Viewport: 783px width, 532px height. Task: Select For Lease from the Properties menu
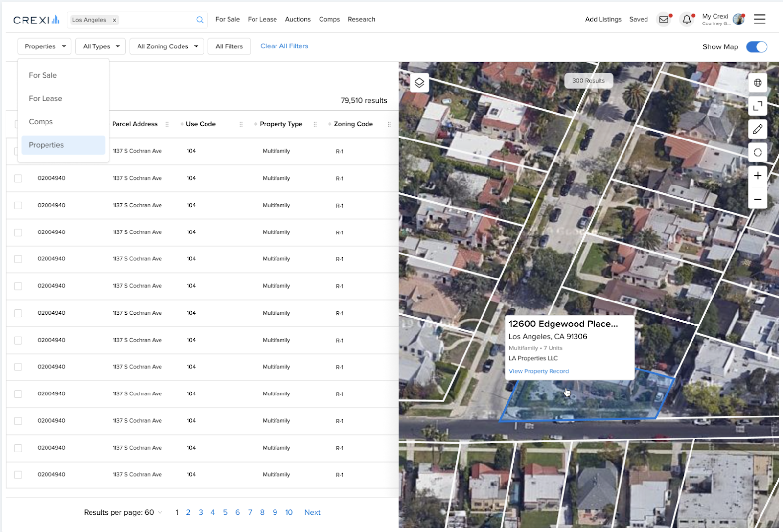45,98
